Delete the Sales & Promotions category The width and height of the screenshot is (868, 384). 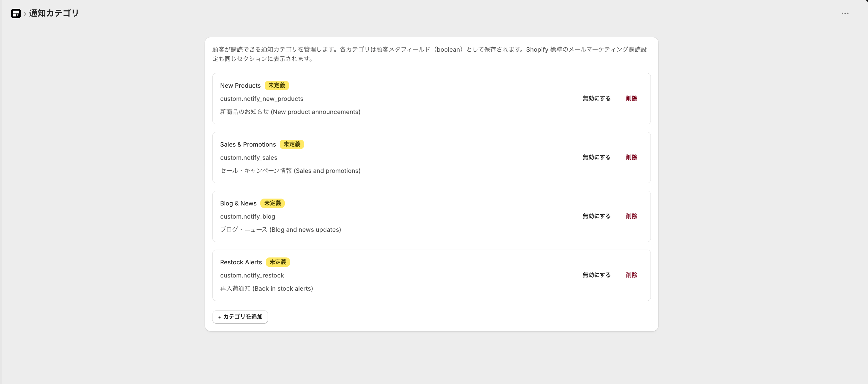click(x=631, y=158)
